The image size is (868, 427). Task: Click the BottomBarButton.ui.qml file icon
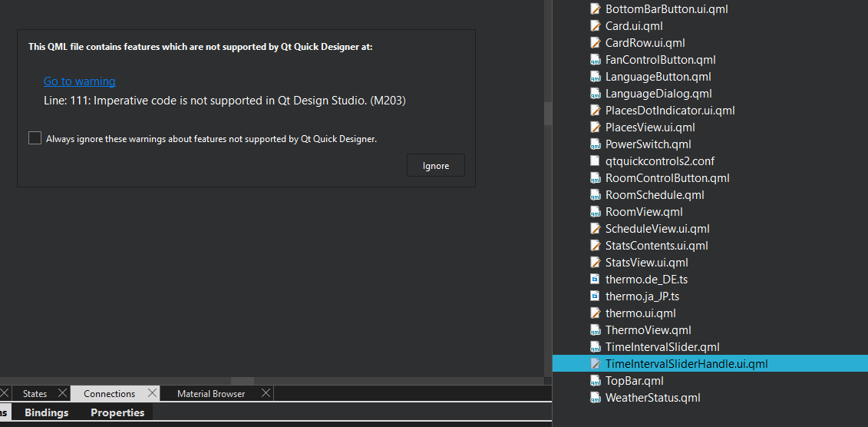(595, 9)
